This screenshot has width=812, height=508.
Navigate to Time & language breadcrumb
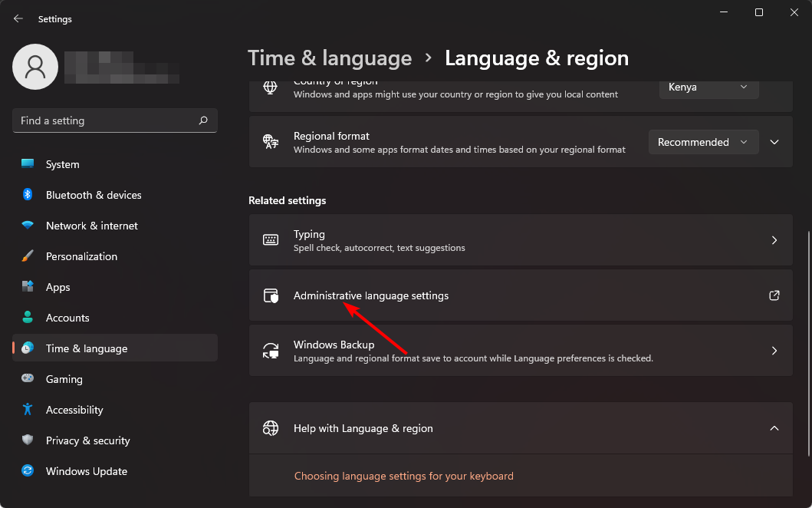pos(330,58)
